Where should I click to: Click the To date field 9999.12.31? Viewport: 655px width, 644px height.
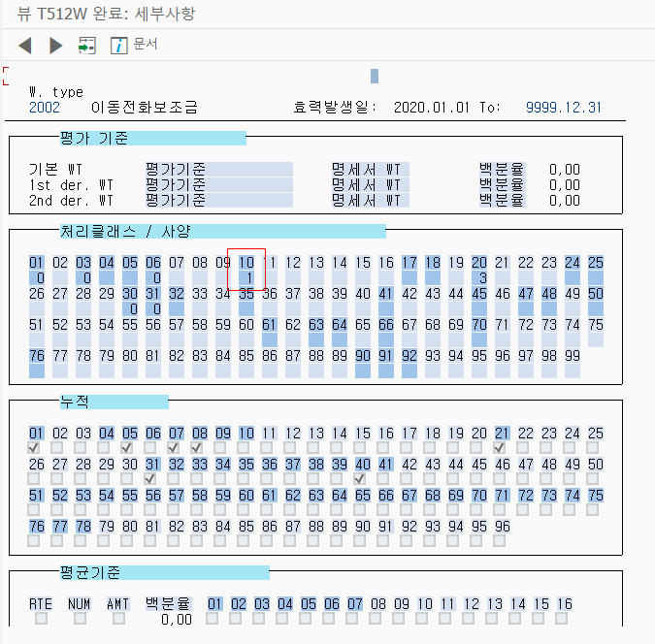pyautogui.click(x=563, y=108)
